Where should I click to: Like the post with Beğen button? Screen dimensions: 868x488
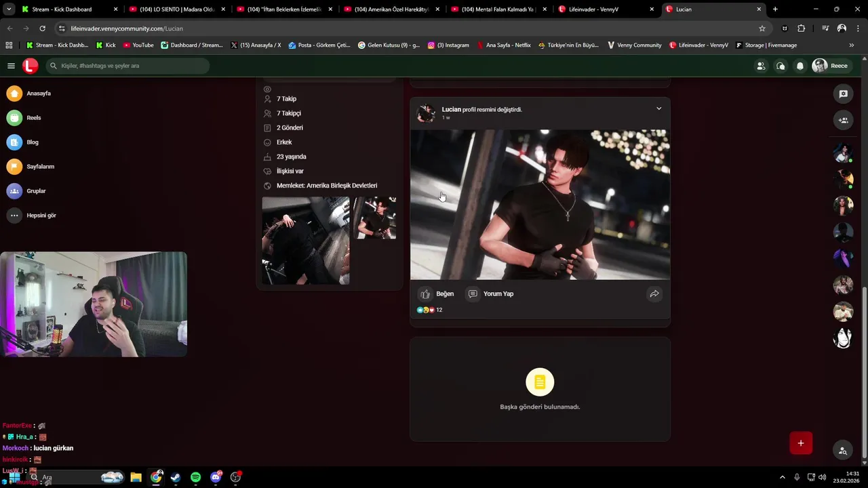436,294
